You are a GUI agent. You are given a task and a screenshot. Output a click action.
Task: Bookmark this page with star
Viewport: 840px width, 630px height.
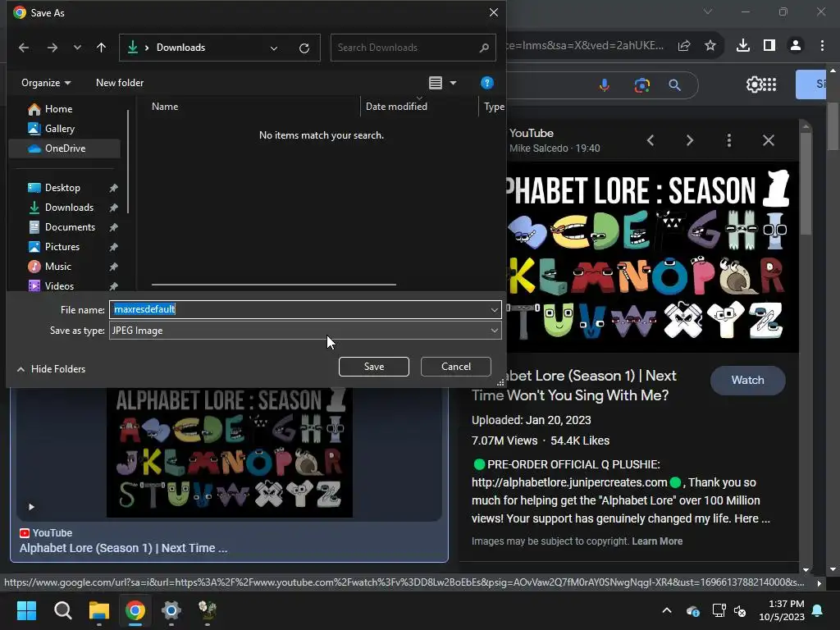[x=710, y=46]
